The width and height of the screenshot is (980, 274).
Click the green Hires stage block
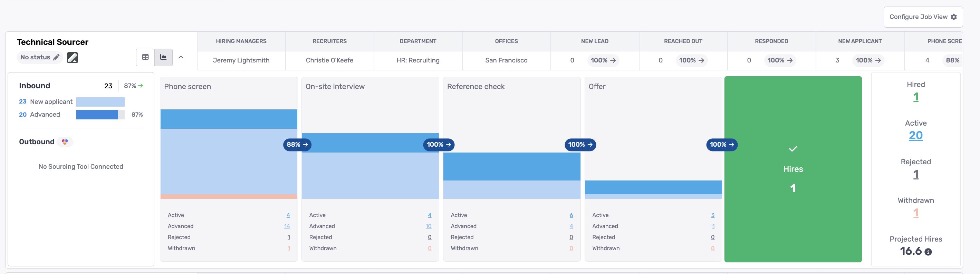point(793,169)
